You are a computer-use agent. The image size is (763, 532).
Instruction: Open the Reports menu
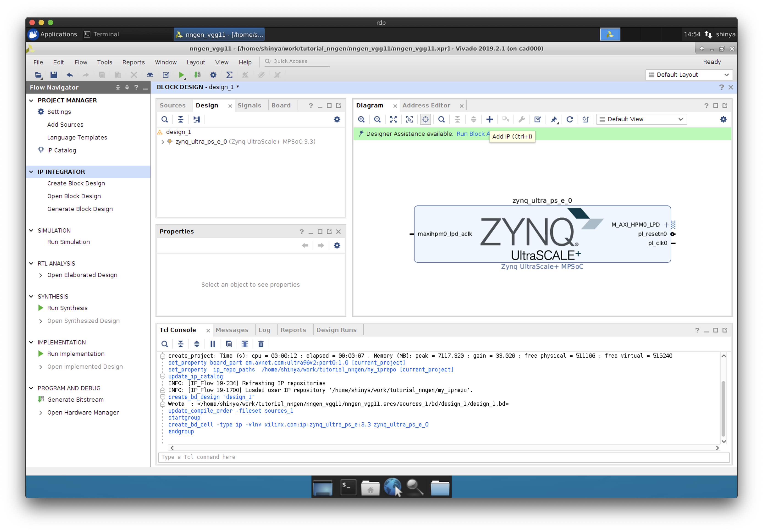pos(133,62)
